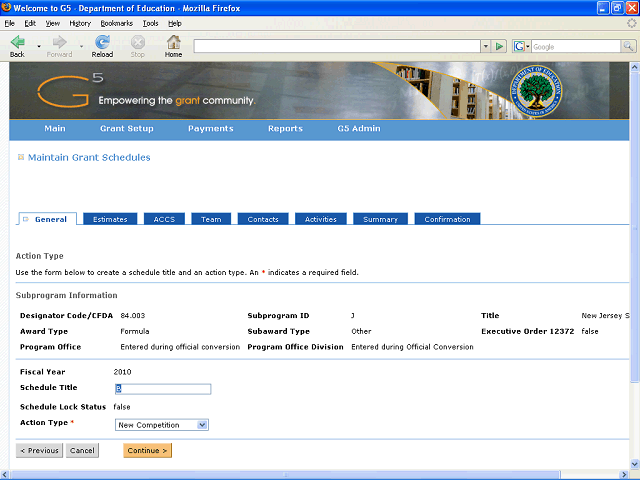Open the Action Type dropdown
640x480 pixels.
click(162, 425)
